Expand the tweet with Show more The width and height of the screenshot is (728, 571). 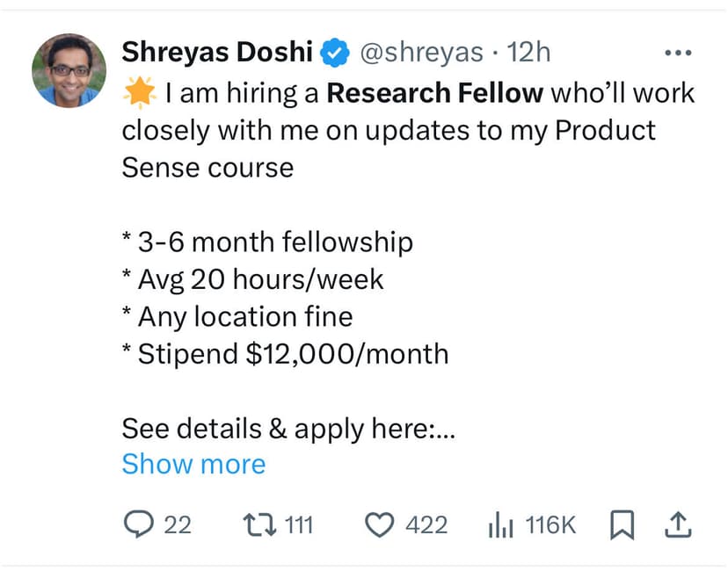pos(193,464)
